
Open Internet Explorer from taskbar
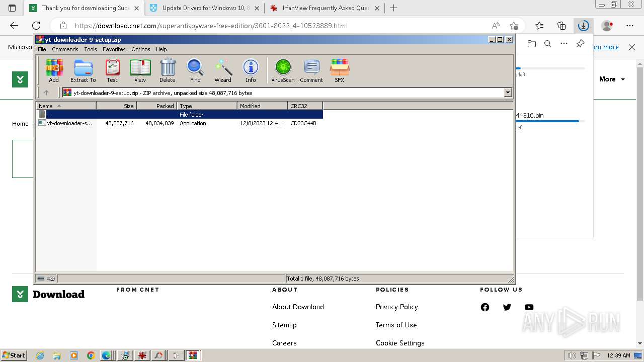pos(40,355)
